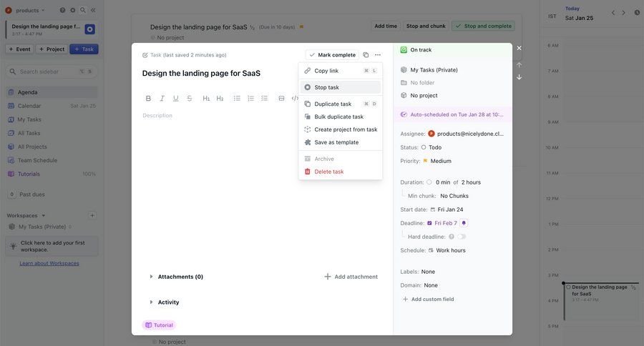644x346 pixels.
Task: Click Mark complete button
Action: (x=332, y=54)
